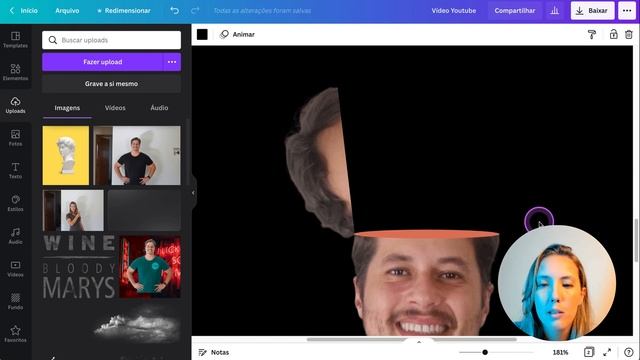The image size is (640, 360).
Task: Open the page grid view icon
Action: (x=589, y=352)
